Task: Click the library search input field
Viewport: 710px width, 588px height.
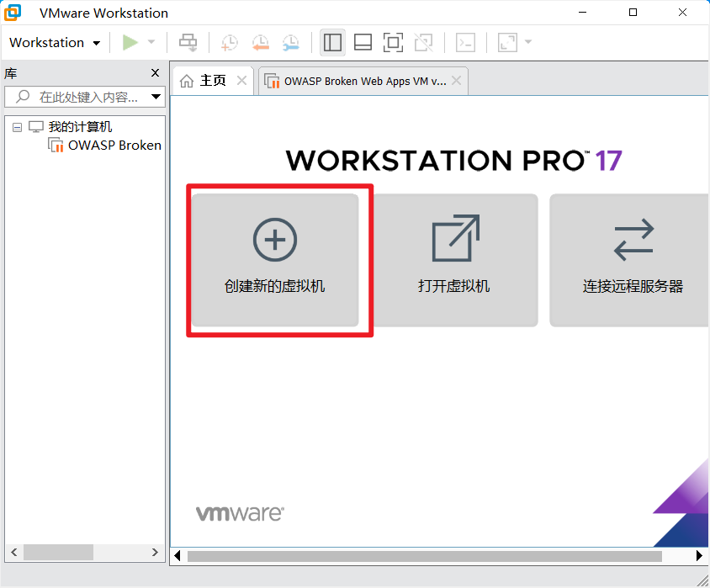Action: 85,97
